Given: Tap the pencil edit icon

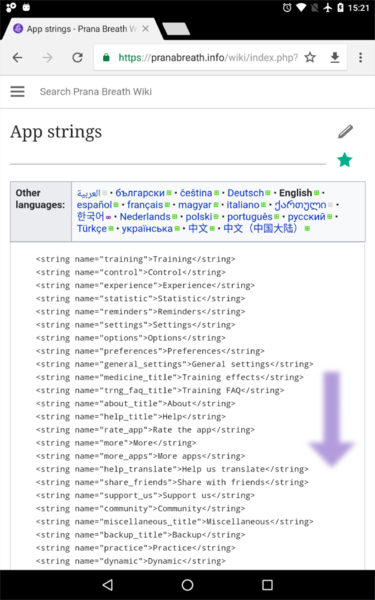Looking at the screenshot, I should point(345,132).
